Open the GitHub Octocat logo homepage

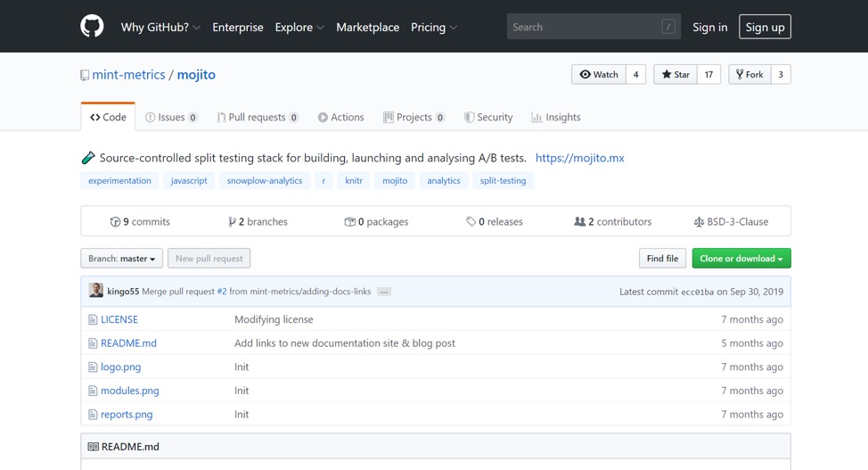click(92, 27)
